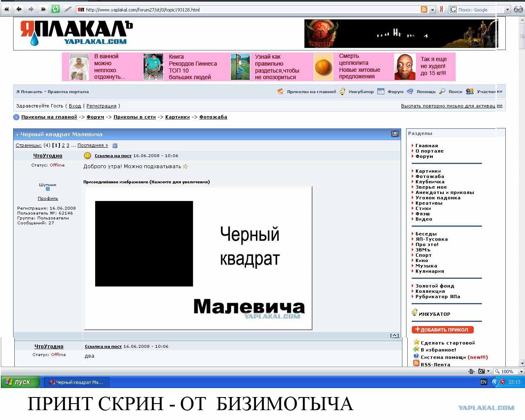The height and width of the screenshot is (420, 525).
Task: Click the 'Страницы:' pages link
Action: point(29,145)
